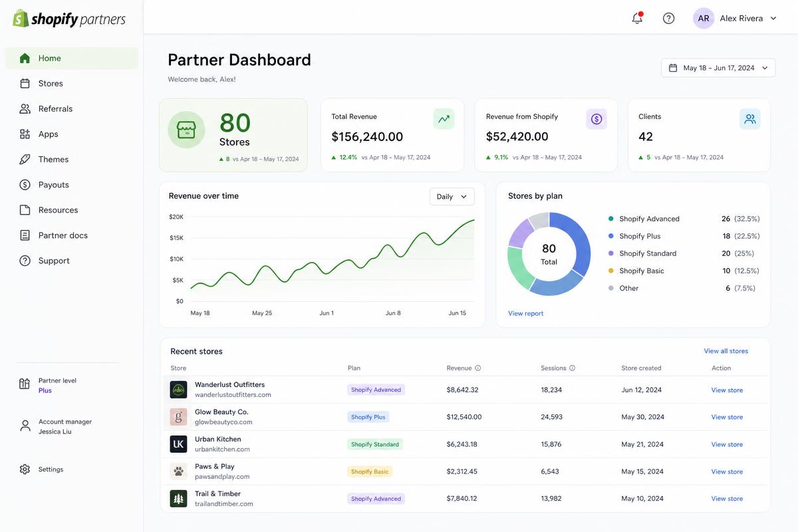View store for Paws & Play
The height and width of the screenshot is (532, 798).
pos(727,471)
